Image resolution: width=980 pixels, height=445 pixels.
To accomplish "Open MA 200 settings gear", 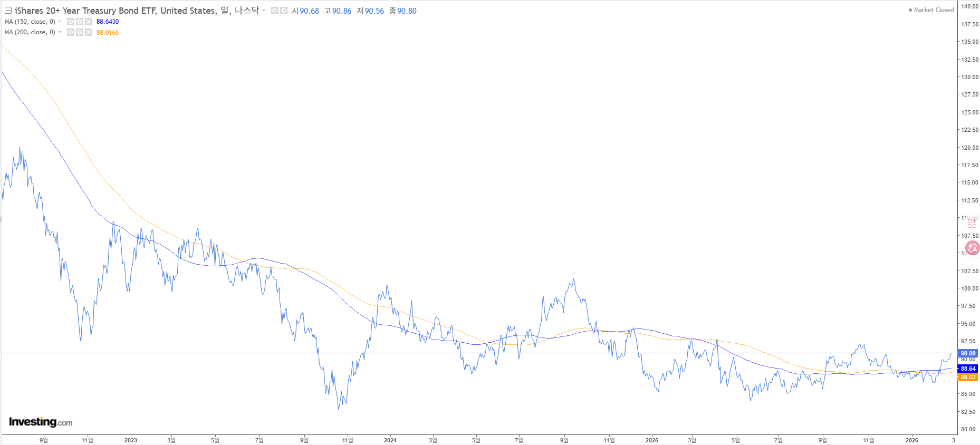I will (x=80, y=32).
